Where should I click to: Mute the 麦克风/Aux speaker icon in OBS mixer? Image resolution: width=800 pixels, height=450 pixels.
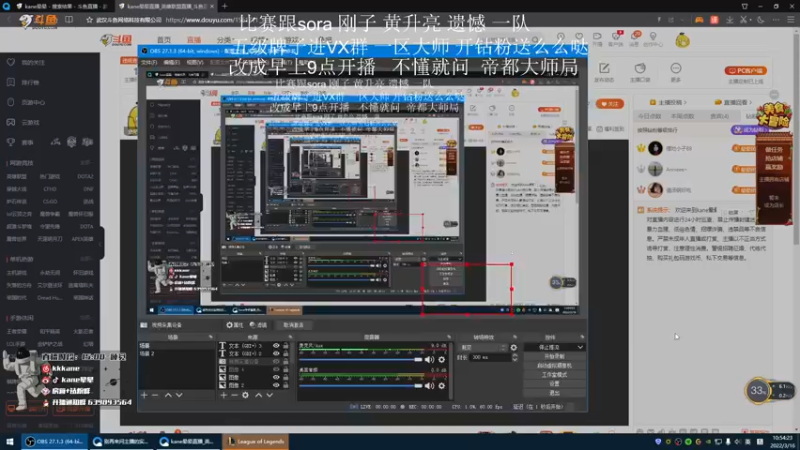429,360
